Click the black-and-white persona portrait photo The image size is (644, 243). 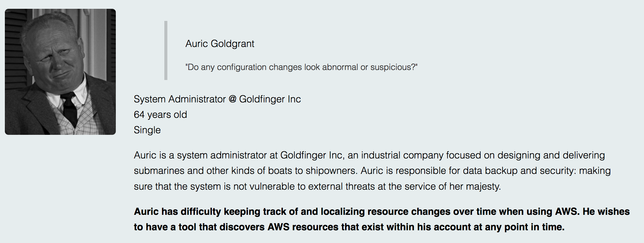[x=60, y=72]
